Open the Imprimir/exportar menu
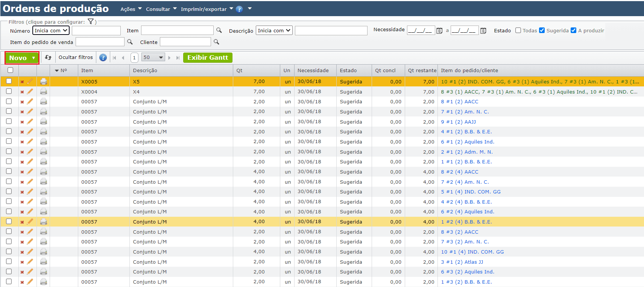 pos(207,9)
